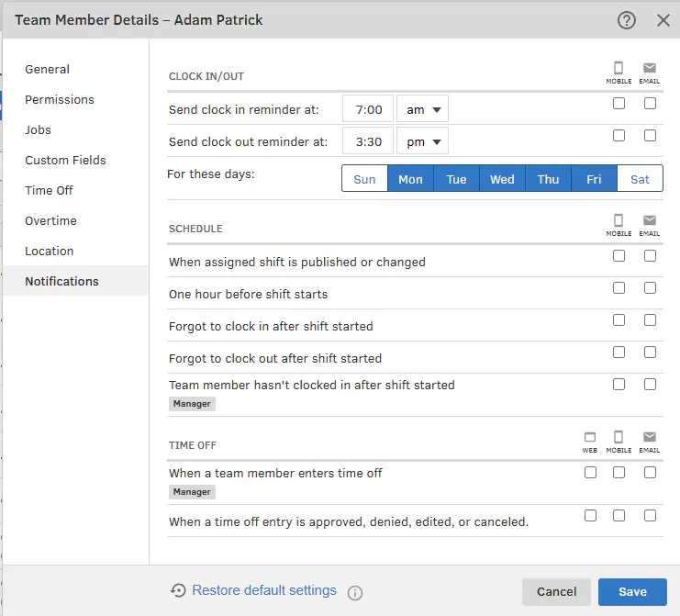The width and height of the screenshot is (680, 616).
Task: Click the Mobile icon in Schedule header
Action: coord(619,220)
